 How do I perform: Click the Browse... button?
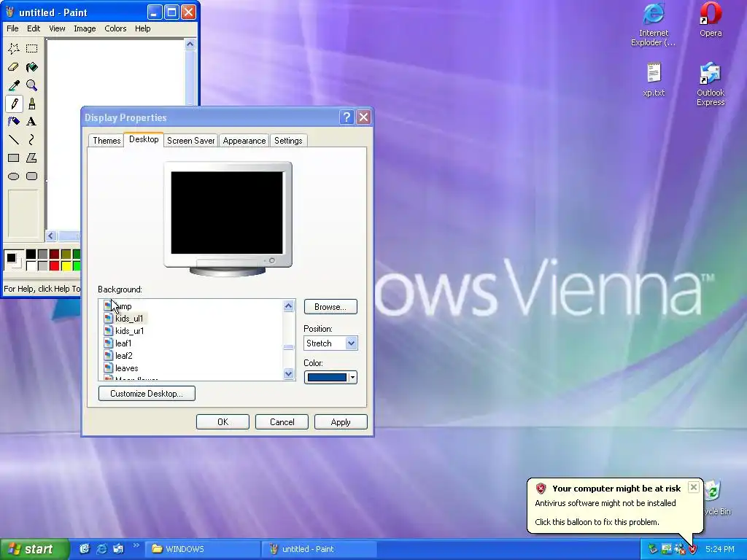[x=330, y=307]
